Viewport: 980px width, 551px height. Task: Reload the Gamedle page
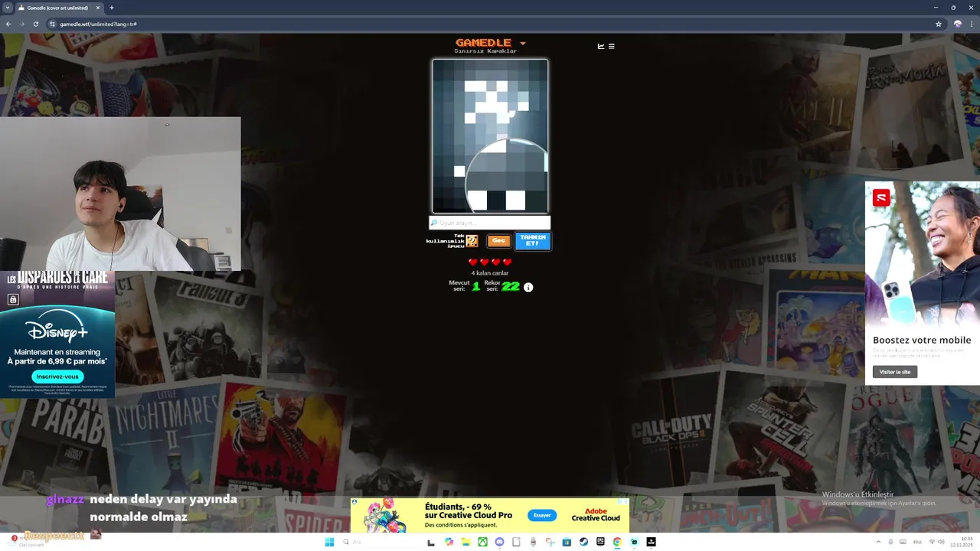point(36,24)
